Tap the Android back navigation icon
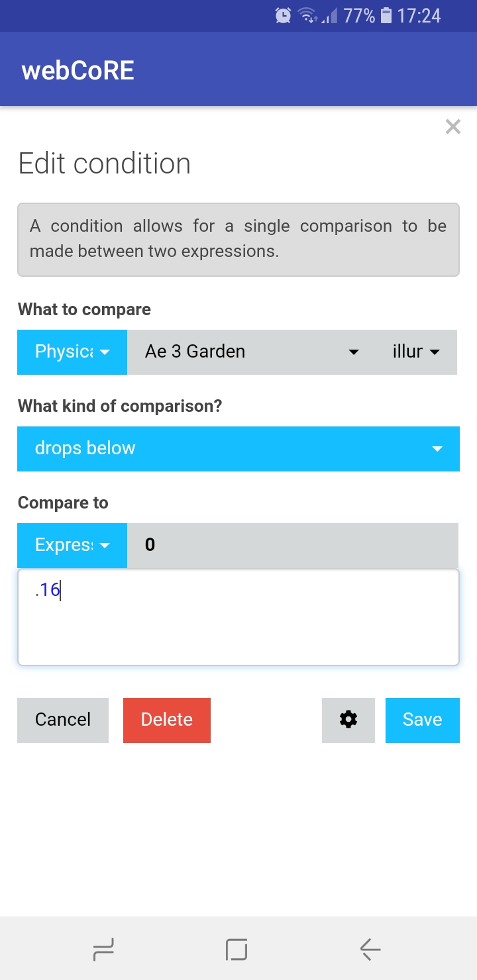Screen dimensions: 477x980 pos(370,950)
